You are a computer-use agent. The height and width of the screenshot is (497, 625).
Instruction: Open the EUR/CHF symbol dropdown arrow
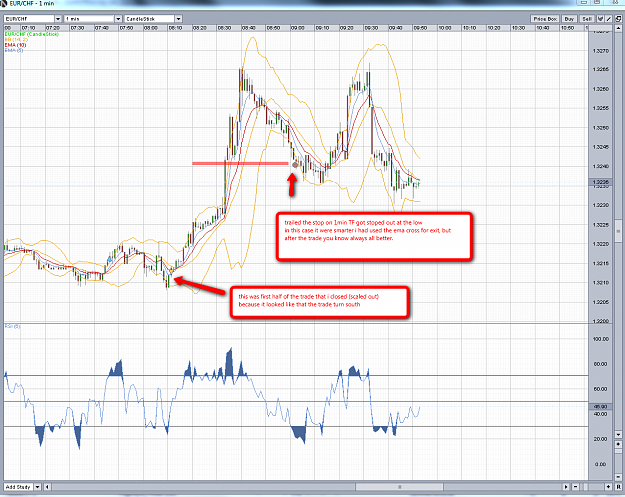58,19
